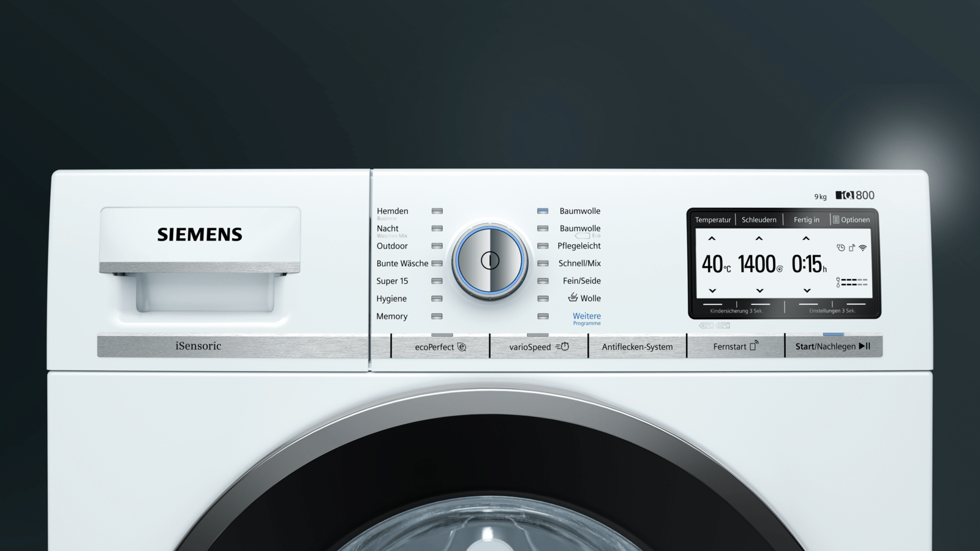Tap the Baumwolle Eco tag symbol
The height and width of the screenshot is (551, 980).
(x=582, y=236)
